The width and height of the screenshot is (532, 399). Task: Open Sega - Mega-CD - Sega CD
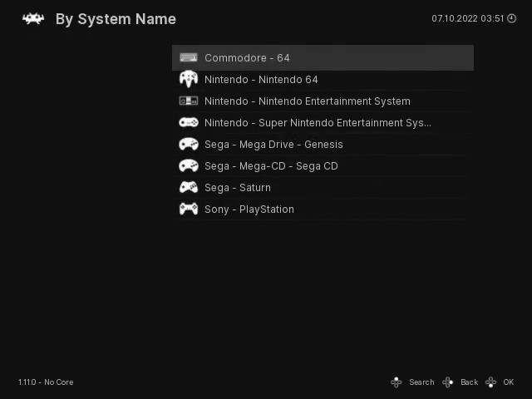tap(323, 166)
